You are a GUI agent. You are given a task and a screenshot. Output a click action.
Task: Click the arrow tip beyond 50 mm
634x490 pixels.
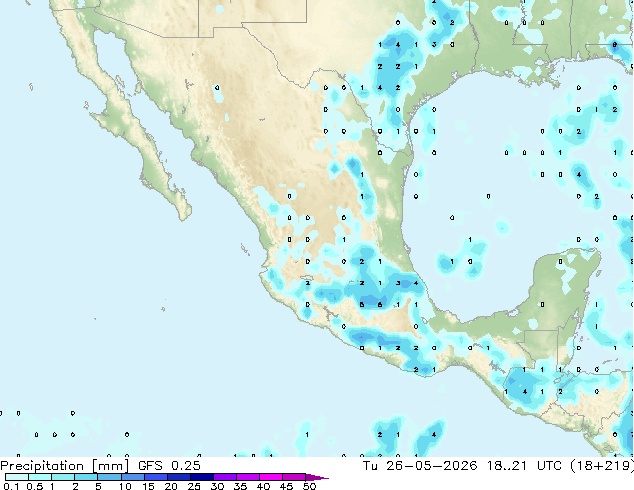pyautogui.click(x=317, y=477)
